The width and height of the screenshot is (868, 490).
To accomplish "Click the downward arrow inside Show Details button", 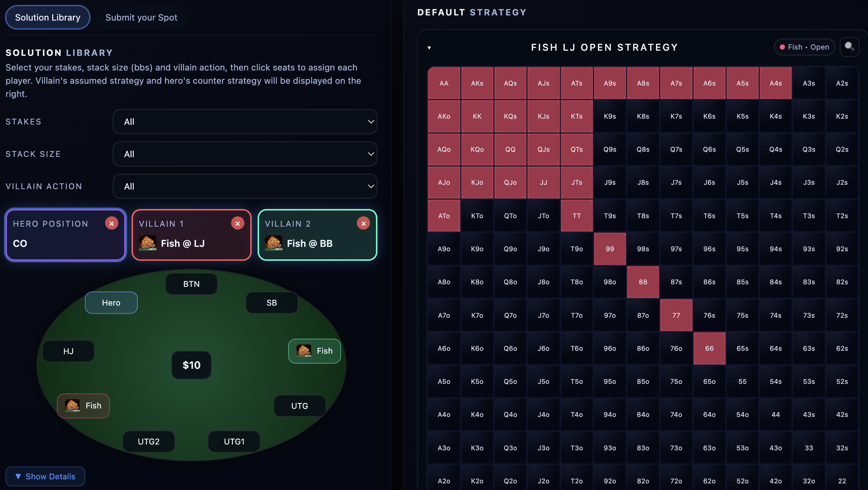I will 18,476.
